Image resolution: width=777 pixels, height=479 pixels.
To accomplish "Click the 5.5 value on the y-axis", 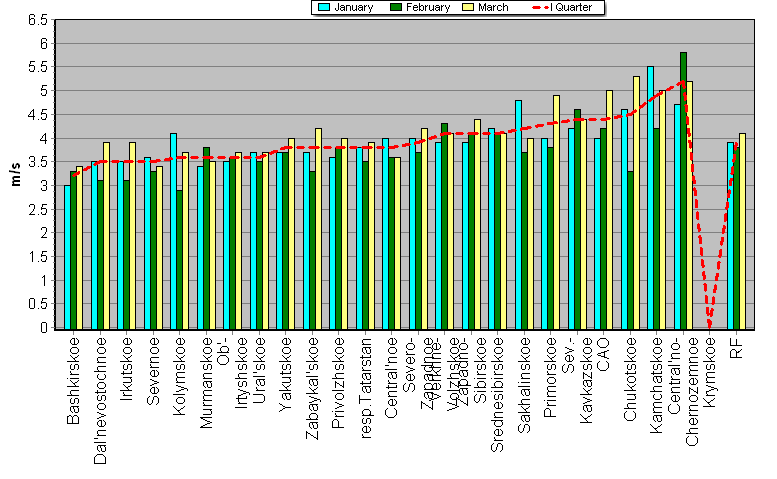I will coord(38,67).
